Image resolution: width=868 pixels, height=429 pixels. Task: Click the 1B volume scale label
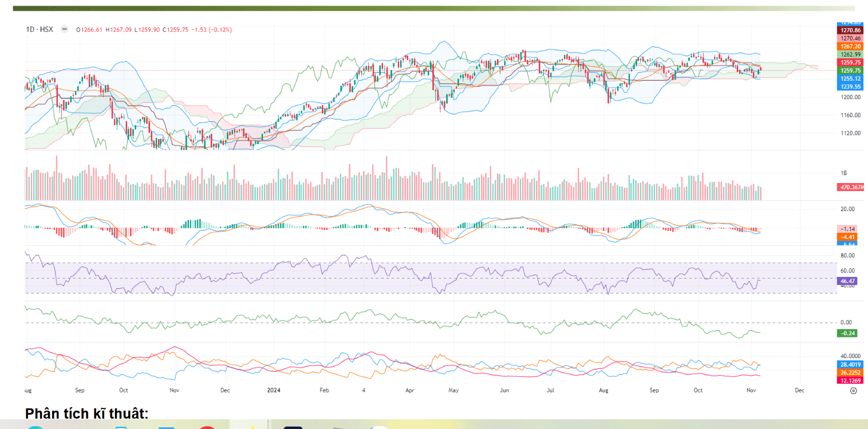pyautogui.click(x=843, y=172)
